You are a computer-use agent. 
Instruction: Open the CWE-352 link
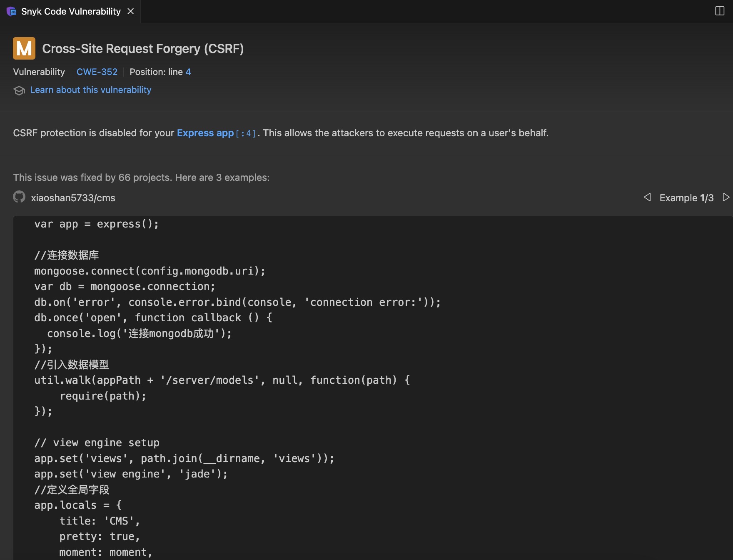pyautogui.click(x=97, y=72)
